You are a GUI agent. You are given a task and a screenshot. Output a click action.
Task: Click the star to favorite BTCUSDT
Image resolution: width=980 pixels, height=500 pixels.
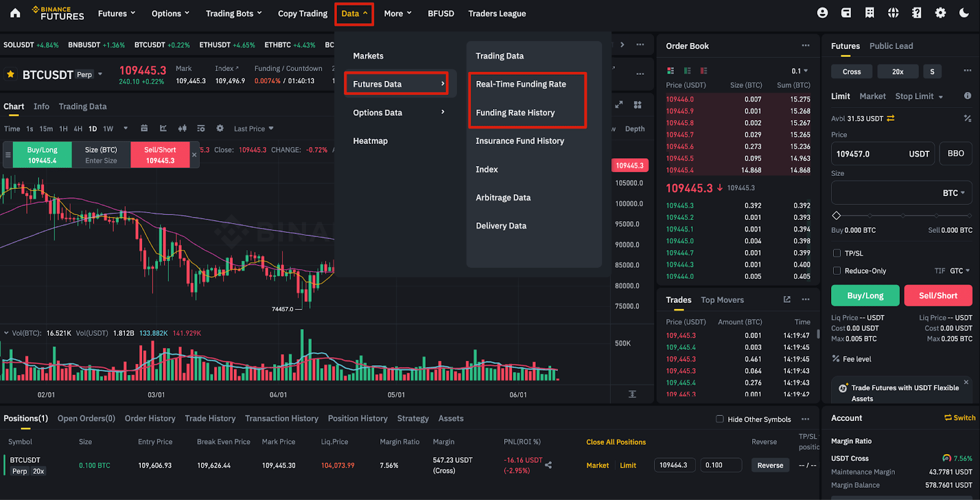[10, 74]
